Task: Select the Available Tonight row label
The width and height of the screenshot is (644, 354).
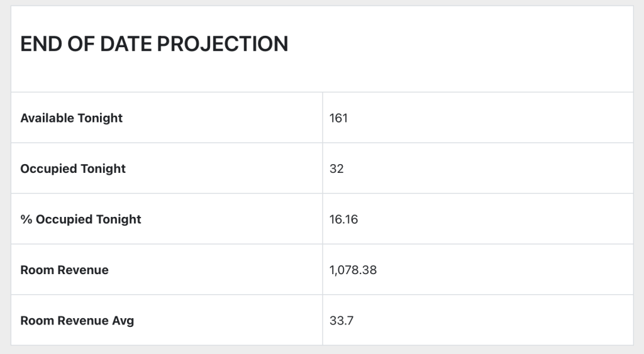Action: point(71,118)
